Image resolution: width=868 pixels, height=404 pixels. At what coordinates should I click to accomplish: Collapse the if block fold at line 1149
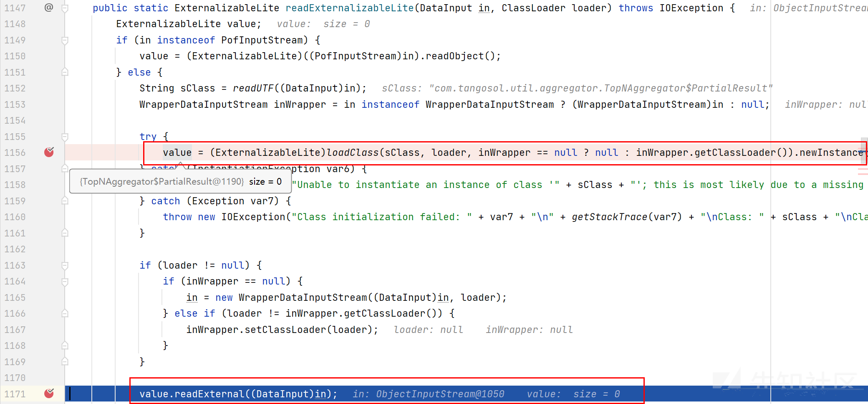[65, 40]
